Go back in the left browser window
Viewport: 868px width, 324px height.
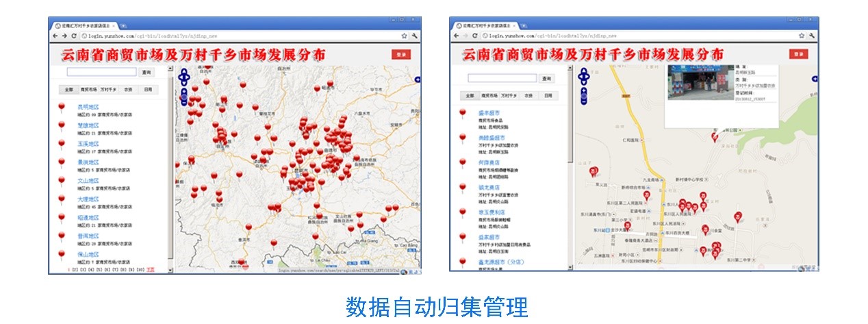[x=54, y=36]
